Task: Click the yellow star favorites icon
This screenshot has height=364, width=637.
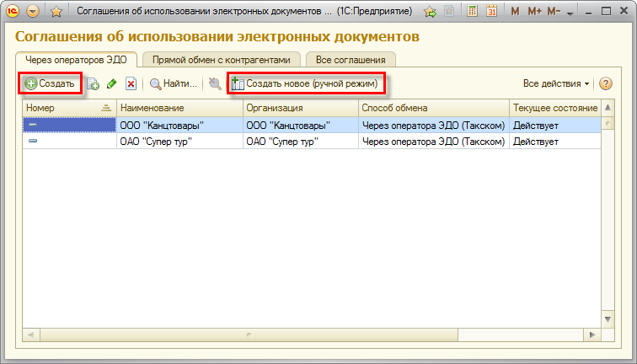Action: click(x=56, y=12)
